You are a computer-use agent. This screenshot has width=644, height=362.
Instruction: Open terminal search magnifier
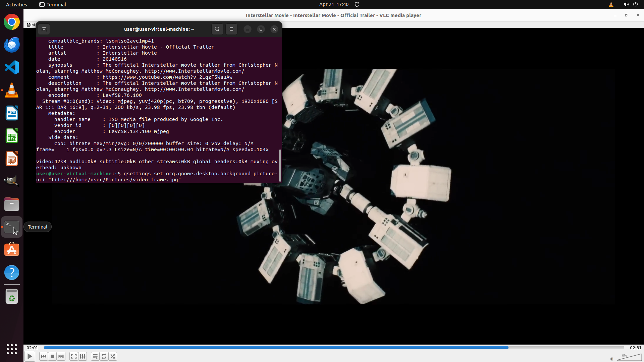click(217, 29)
